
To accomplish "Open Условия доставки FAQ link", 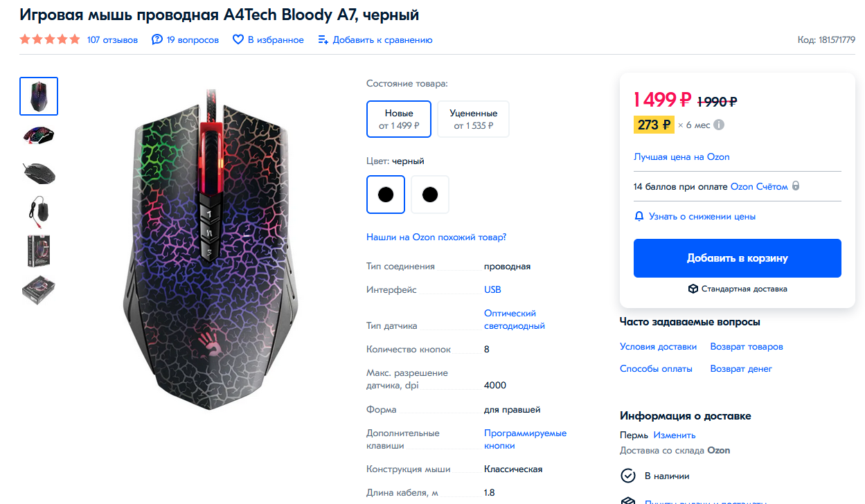I will 658,347.
